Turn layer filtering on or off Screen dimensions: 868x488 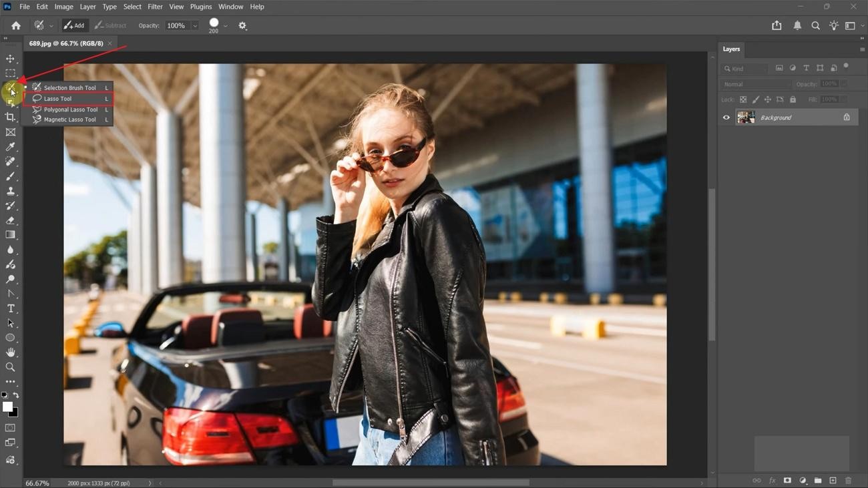coord(846,66)
